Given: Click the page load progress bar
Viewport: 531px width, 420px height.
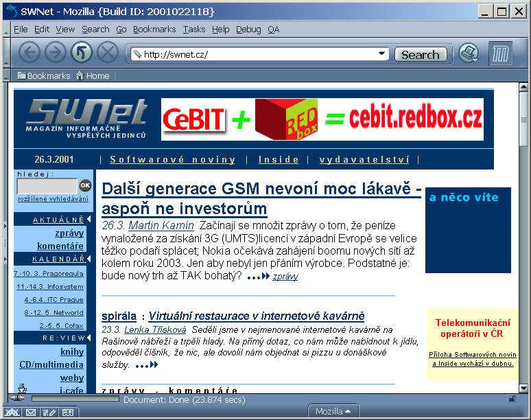Looking at the screenshot, I should (75, 399).
